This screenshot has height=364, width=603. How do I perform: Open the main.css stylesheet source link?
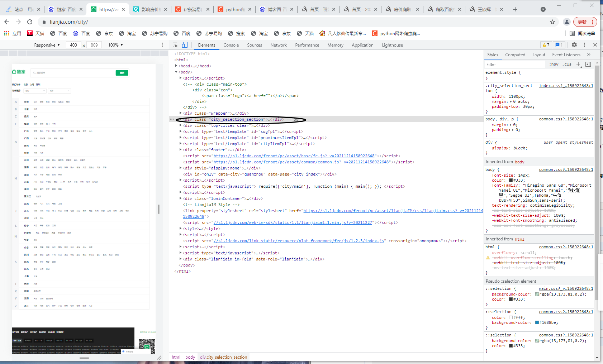566,288
